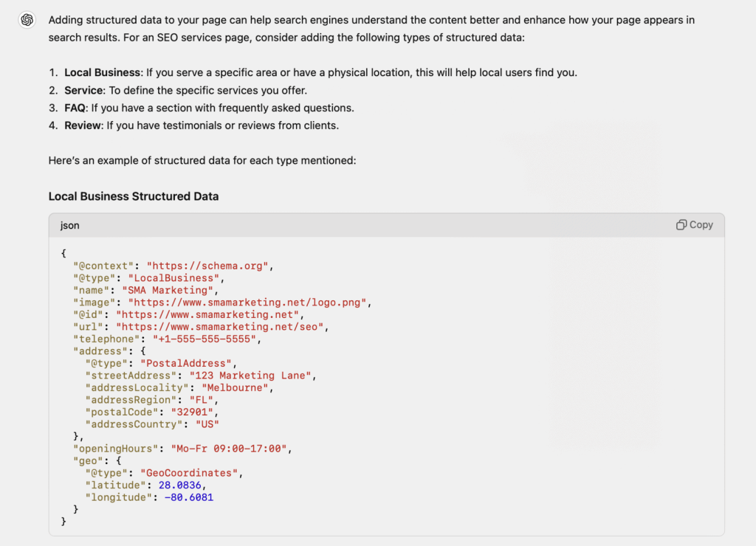Click the "Mo-Fr 09:00-17:00" opening hours value
This screenshot has height=546, width=756.
pos(229,449)
